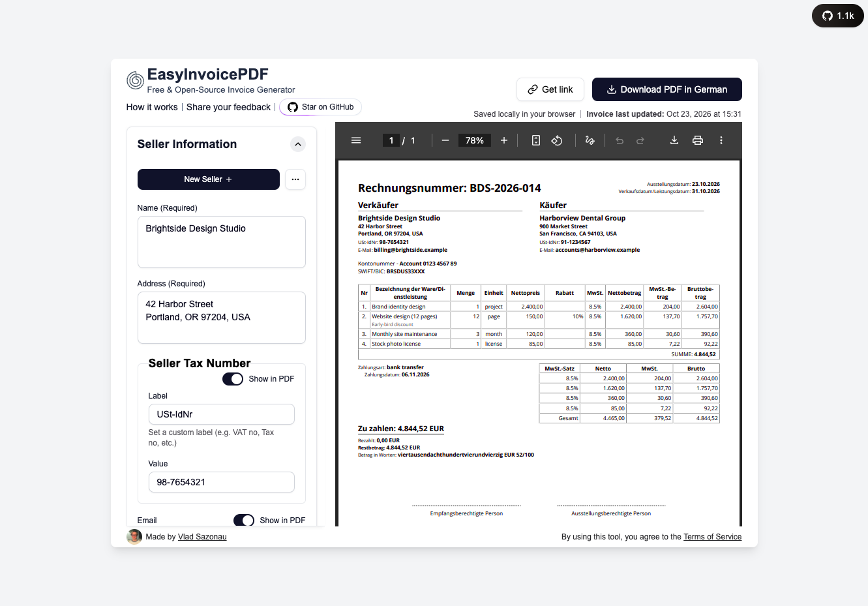Click Vlad Sazonau's avatar picture

(134, 537)
